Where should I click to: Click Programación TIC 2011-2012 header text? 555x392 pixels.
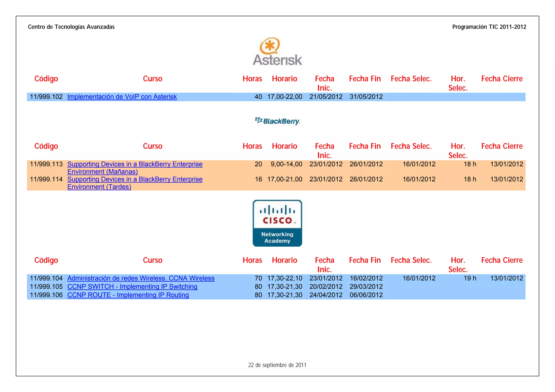(489, 27)
